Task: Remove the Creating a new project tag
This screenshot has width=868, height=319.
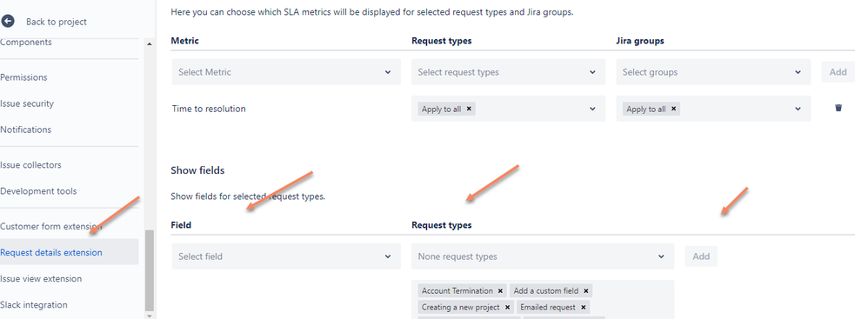Action: pyautogui.click(x=507, y=308)
